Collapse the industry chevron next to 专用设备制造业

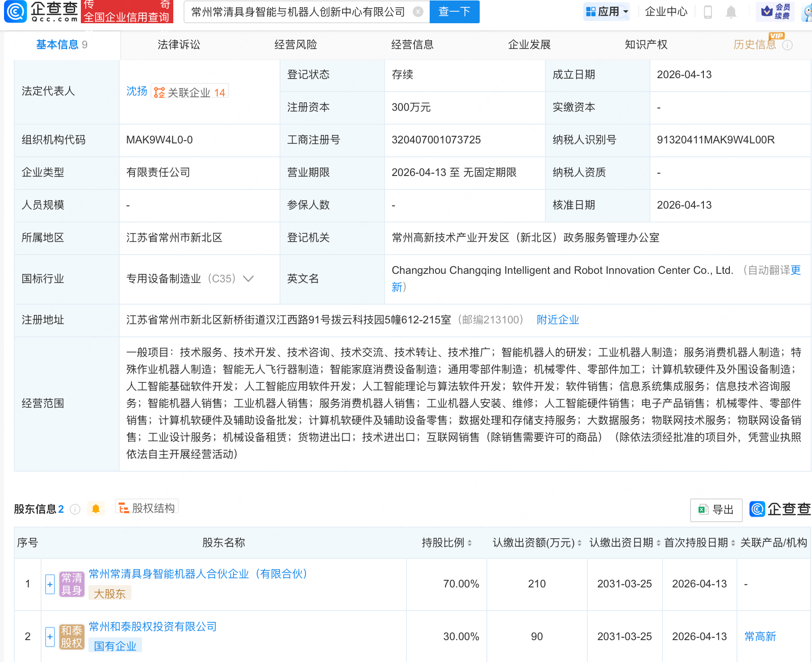tap(248, 278)
